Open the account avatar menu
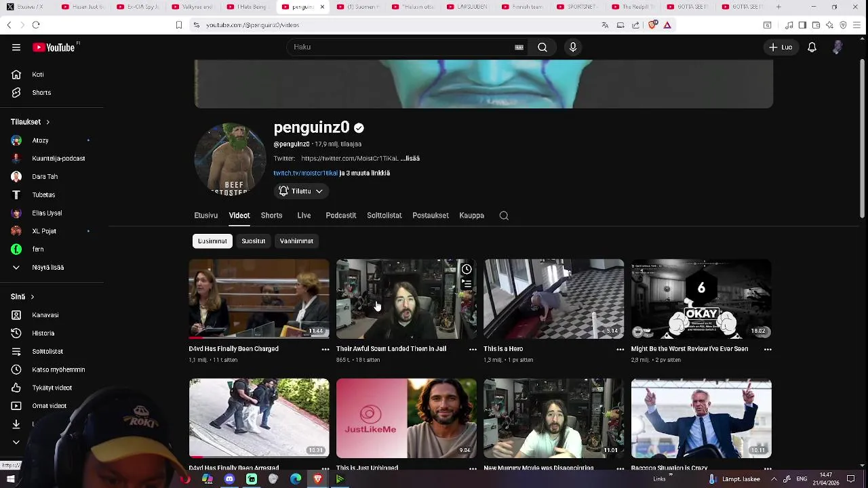The image size is (868, 488). [837, 47]
